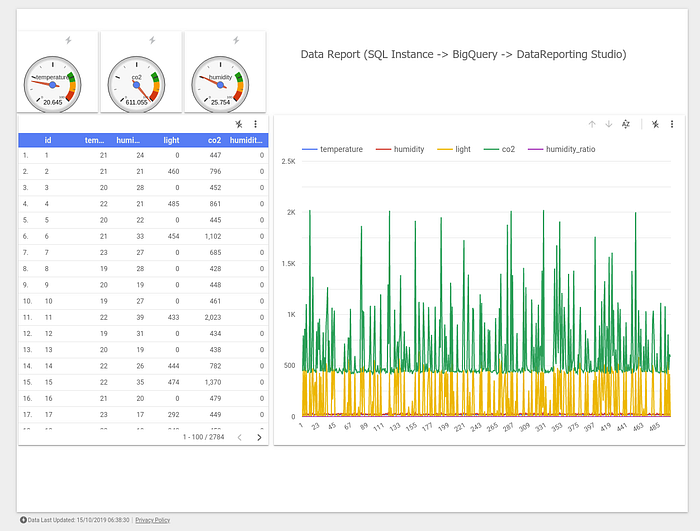Click co2 value 796 in row 2
Screen dimensions: 700x531
coord(215,171)
